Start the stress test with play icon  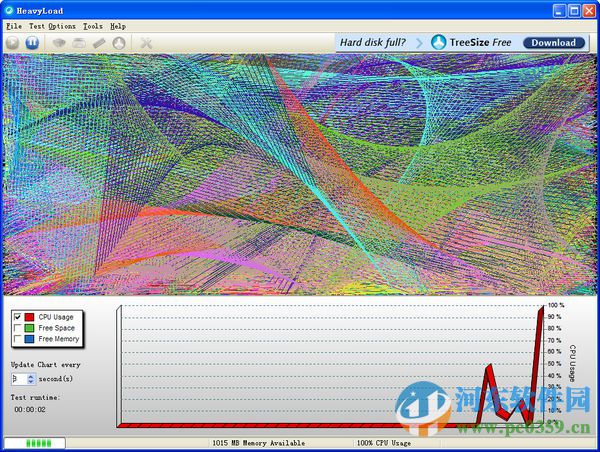coord(13,42)
